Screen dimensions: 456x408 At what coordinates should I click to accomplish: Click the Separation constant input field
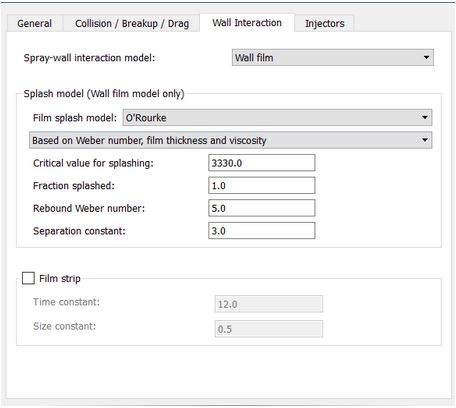coord(262,231)
